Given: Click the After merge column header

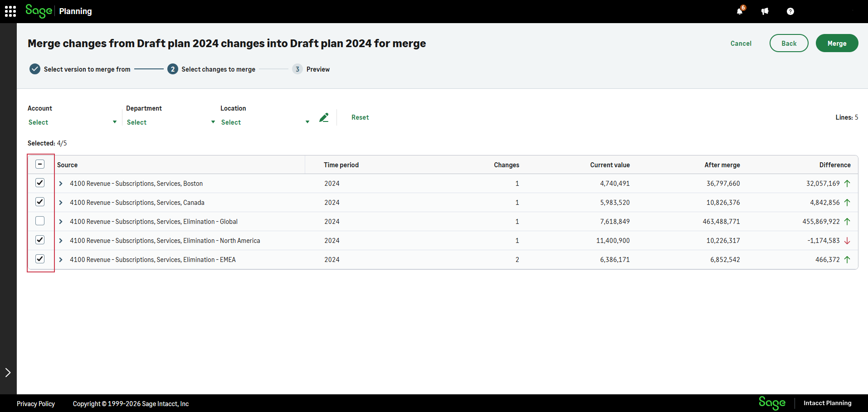Looking at the screenshot, I should pos(722,165).
